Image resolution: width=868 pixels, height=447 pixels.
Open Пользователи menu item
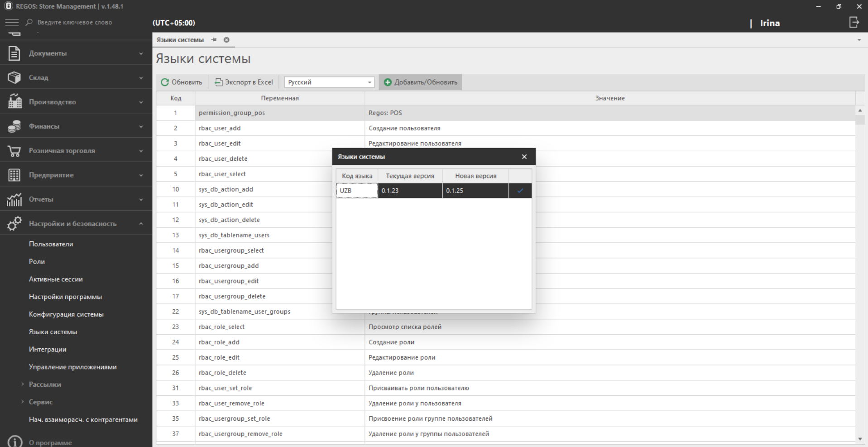51,244
